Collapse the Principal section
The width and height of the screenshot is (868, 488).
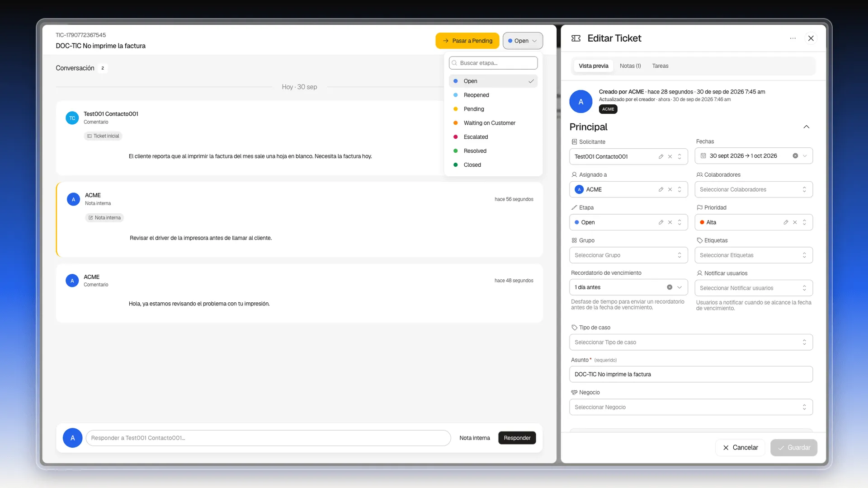pos(806,127)
